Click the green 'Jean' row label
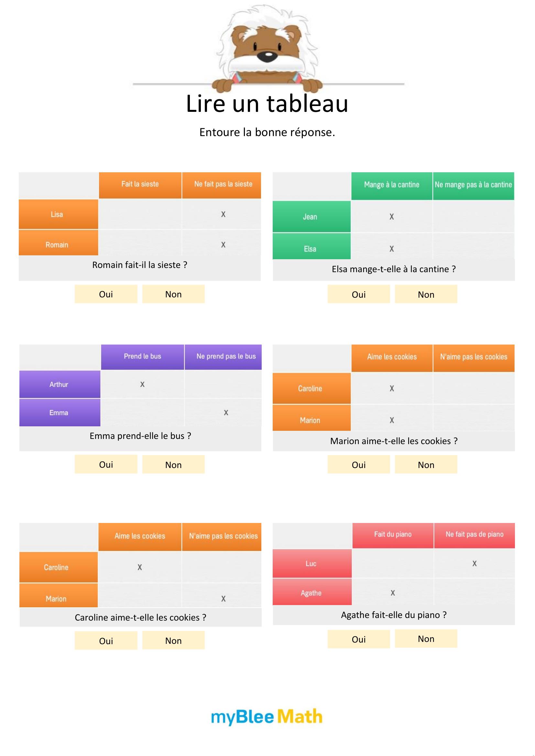This screenshot has width=535, height=756. coord(311,217)
